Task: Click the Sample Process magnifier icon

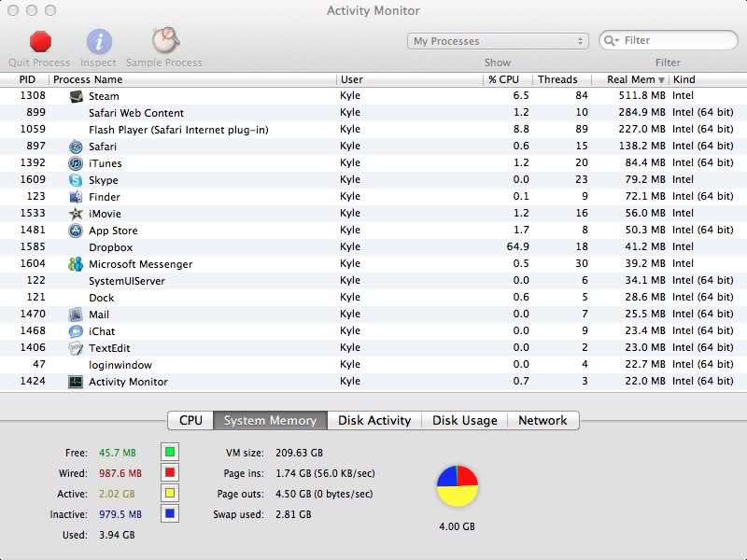Action: 165,40
